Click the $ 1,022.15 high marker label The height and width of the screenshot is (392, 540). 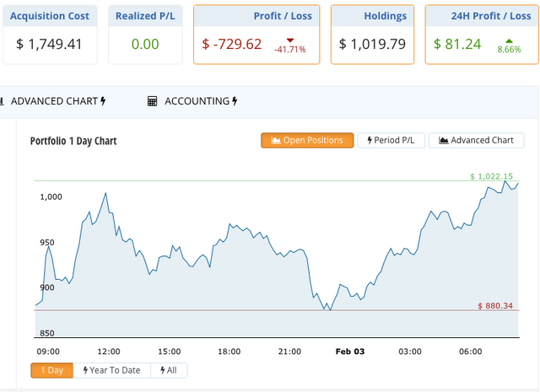[x=491, y=176]
